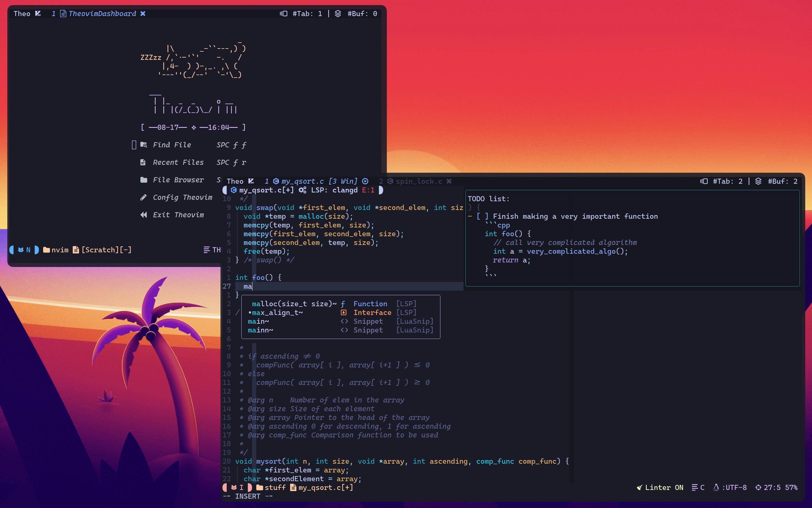Click the E:1 error count in the winbar
The image size is (812, 508).
368,190
